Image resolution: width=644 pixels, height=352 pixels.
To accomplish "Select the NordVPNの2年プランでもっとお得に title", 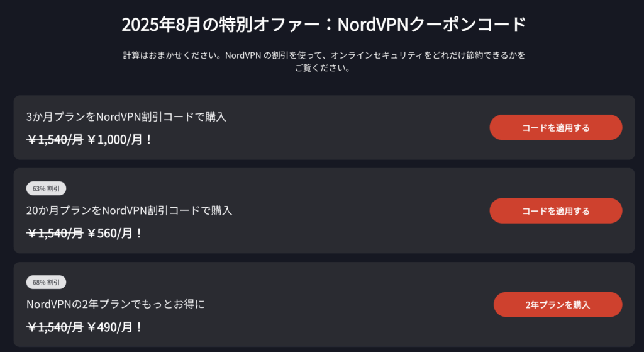I will 116,304.
